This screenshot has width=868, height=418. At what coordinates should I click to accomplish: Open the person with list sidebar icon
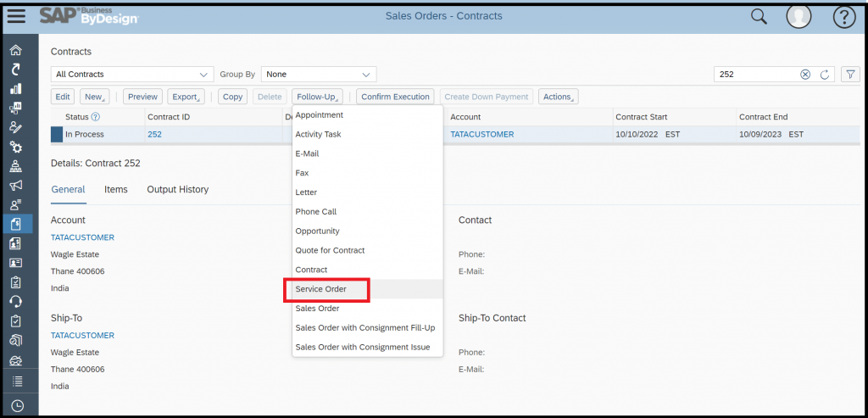[x=16, y=204]
